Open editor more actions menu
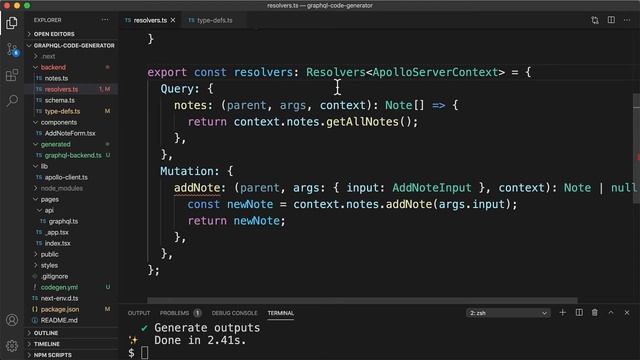640x360 pixels. click(627, 20)
